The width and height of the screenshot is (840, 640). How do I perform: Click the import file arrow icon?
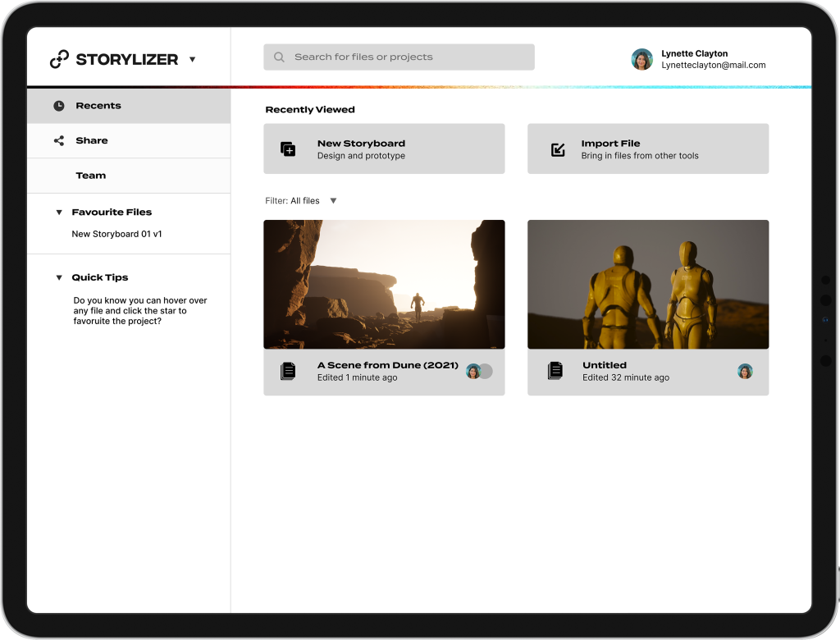[x=558, y=149]
